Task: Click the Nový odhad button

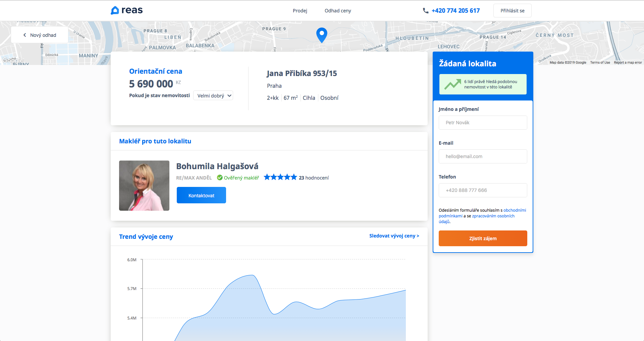Action: coord(40,35)
